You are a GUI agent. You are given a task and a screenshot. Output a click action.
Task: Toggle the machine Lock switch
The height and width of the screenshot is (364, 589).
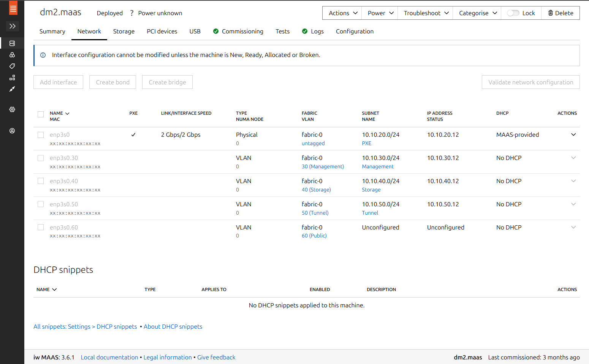pyautogui.click(x=513, y=13)
